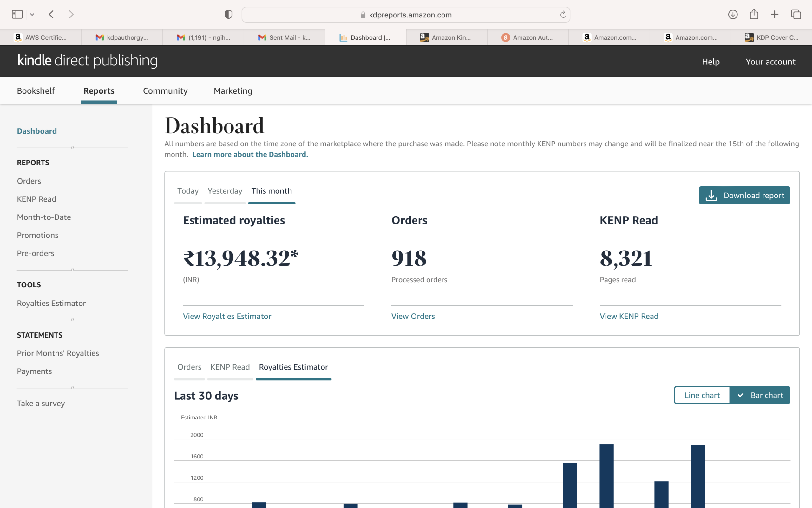
Task: Open the Pre-orders report
Action: 36,253
